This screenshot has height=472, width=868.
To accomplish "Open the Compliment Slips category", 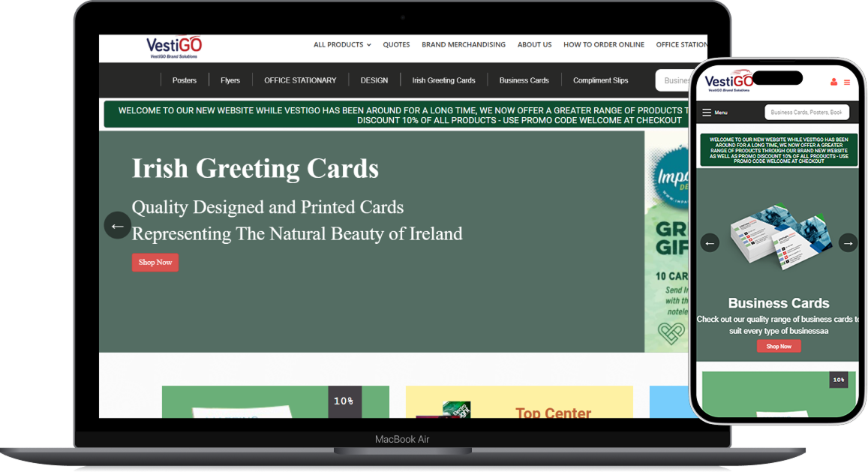I will pos(600,80).
